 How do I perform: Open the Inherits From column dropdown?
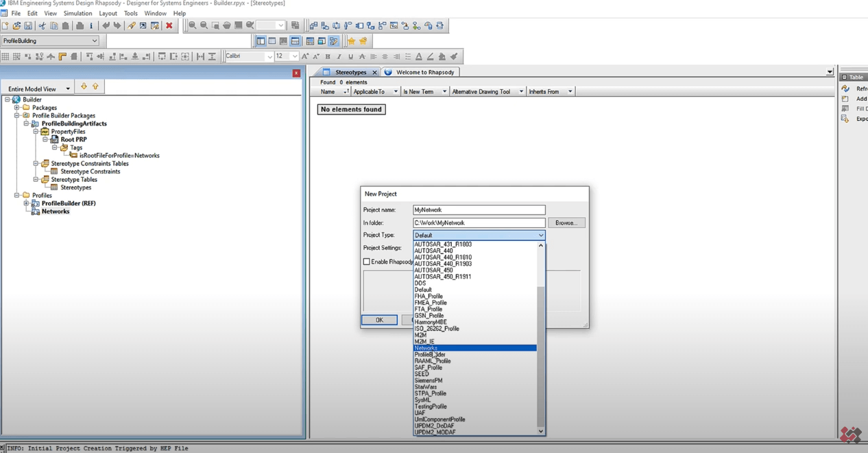(x=570, y=91)
